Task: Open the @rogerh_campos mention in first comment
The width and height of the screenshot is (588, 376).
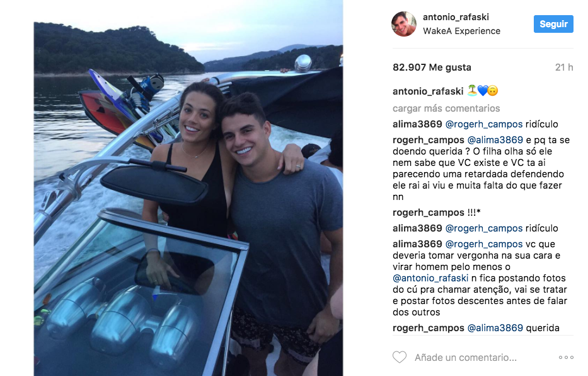Action: (x=484, y=124)
